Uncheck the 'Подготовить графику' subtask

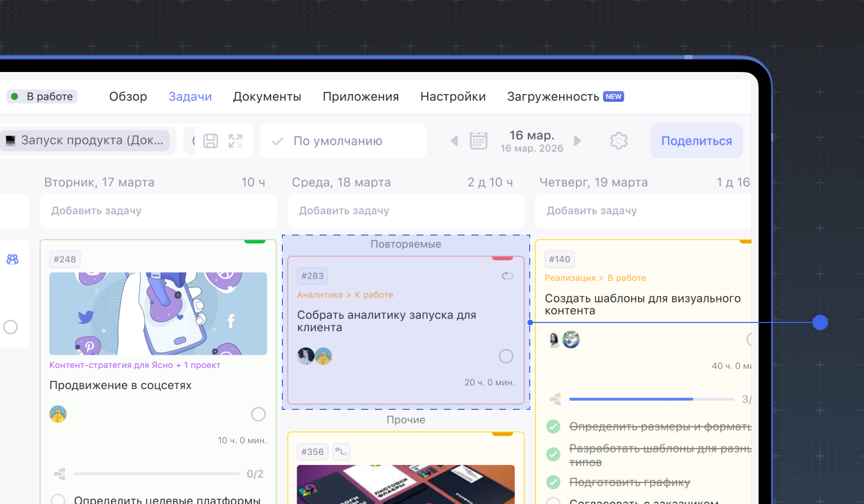(x=553, y=482)
